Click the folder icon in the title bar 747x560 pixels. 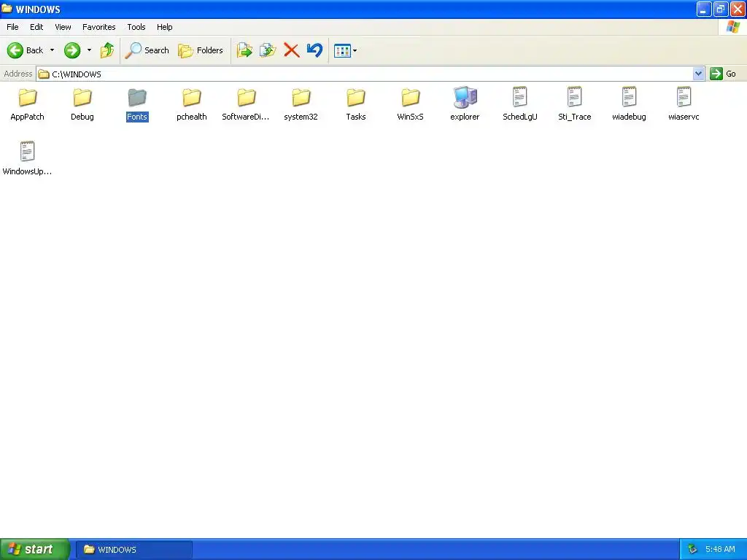click(7, 9)
